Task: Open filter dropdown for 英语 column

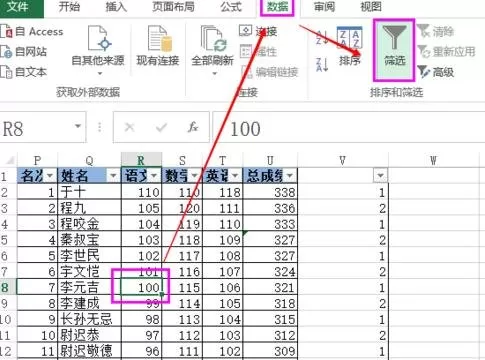Action: tap(235, 175)
